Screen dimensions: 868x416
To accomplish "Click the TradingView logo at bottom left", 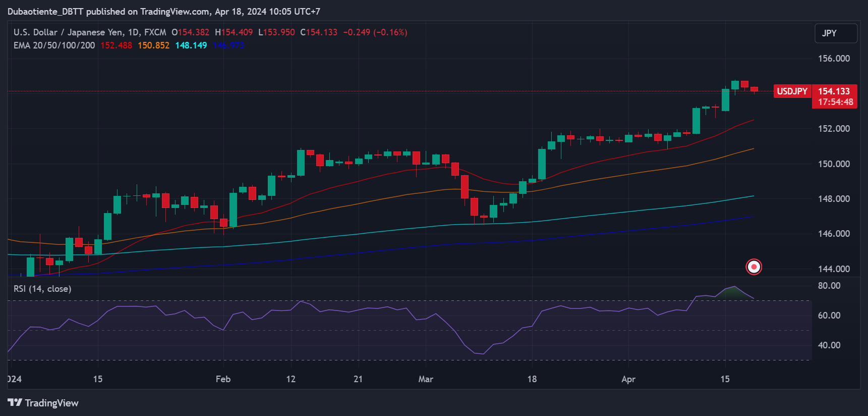I will (x=15, y=402).
